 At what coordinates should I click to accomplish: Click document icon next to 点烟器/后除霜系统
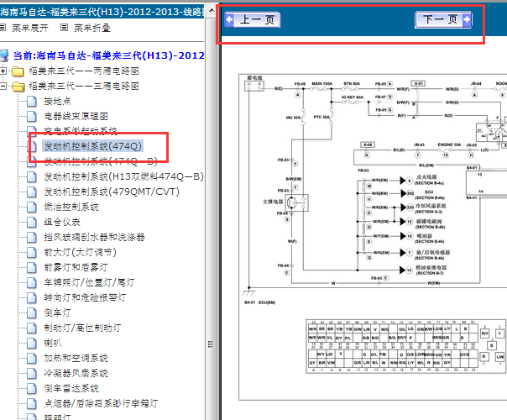pyautogui.click(x=32, y=403)
